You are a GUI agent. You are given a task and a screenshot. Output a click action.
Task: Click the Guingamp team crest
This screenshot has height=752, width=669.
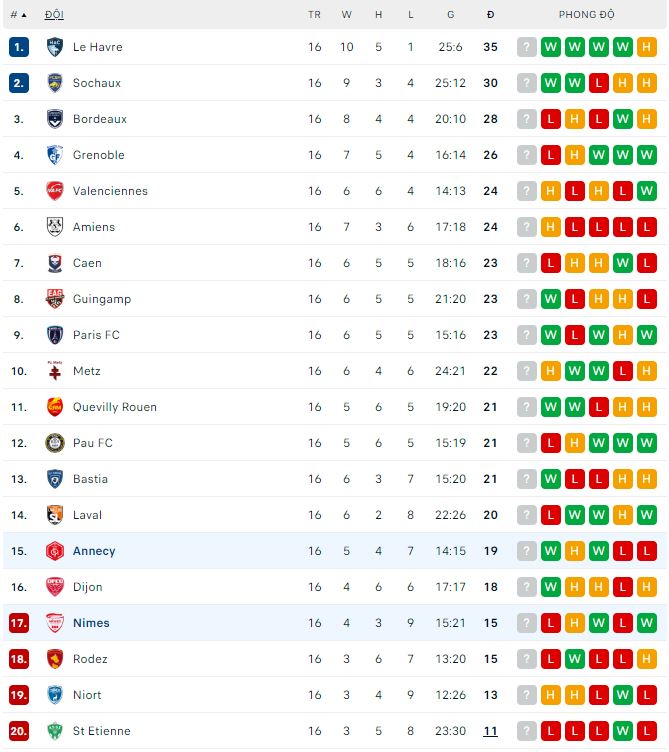55,299
